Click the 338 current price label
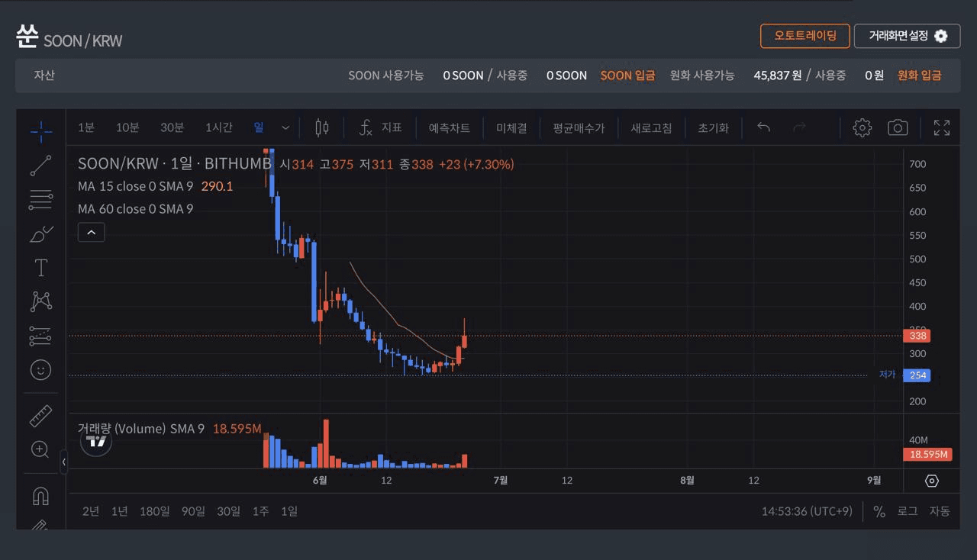The width and height of the screenshot is (977, 560). 917,336
